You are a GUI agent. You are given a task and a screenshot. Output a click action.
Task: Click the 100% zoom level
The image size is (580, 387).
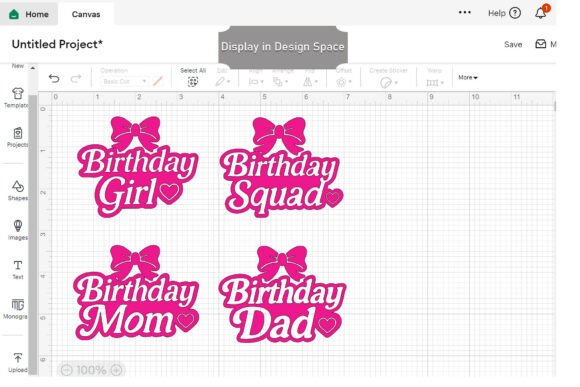point(91,370)
